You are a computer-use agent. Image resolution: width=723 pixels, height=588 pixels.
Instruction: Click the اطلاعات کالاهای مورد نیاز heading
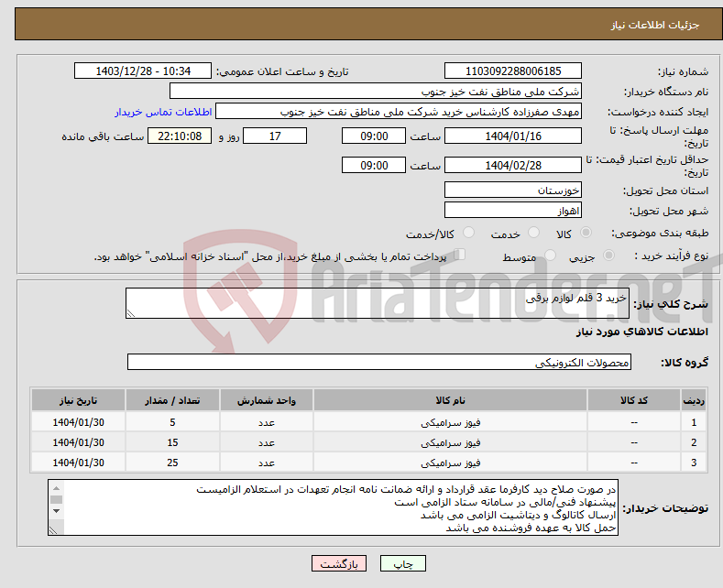click(641, 332)
